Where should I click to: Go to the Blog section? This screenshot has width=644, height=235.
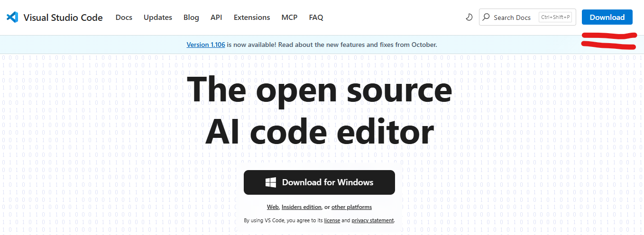point(191,17)
